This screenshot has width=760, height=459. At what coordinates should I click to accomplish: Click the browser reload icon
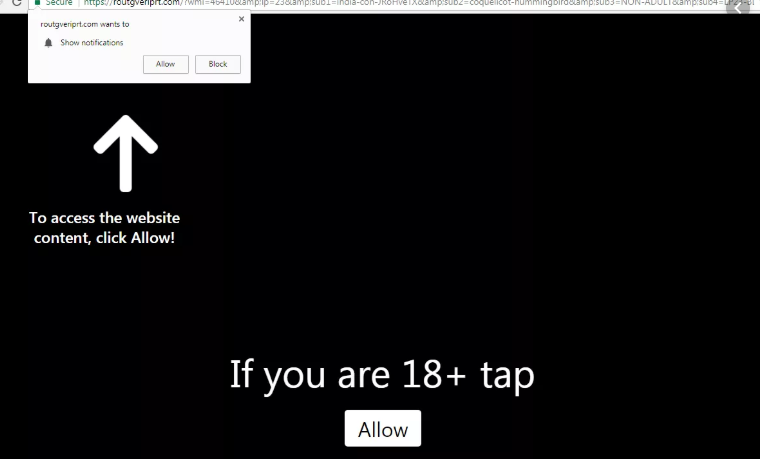click(16, 3)
